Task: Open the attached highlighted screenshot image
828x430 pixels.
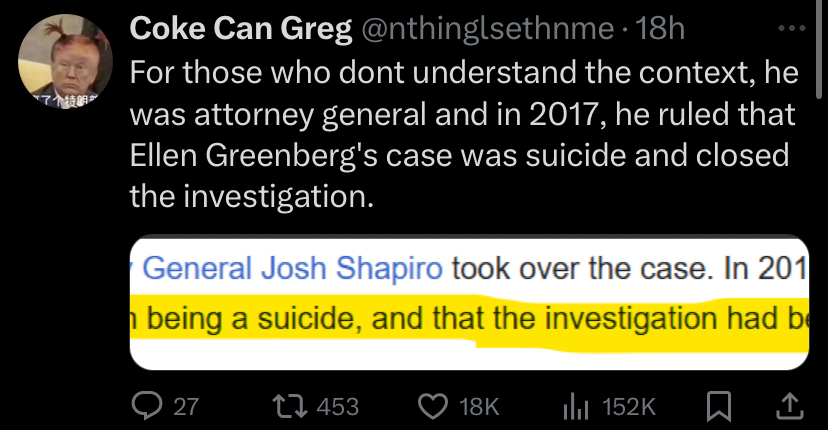Action: [469, 302]
